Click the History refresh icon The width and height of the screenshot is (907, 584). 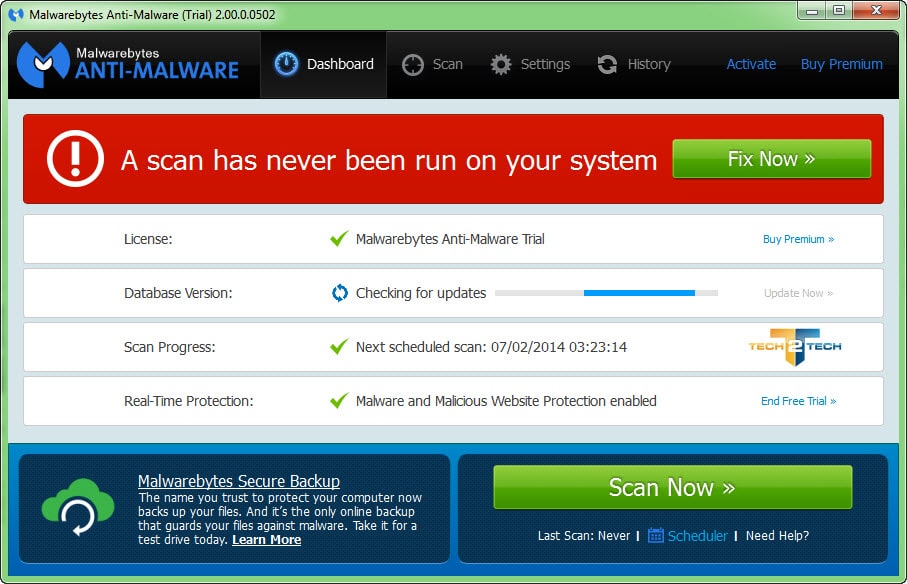point(607,64)
